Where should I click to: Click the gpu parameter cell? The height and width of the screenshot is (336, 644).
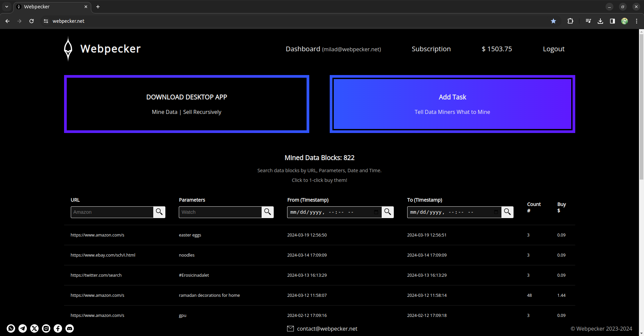[182, 316]
